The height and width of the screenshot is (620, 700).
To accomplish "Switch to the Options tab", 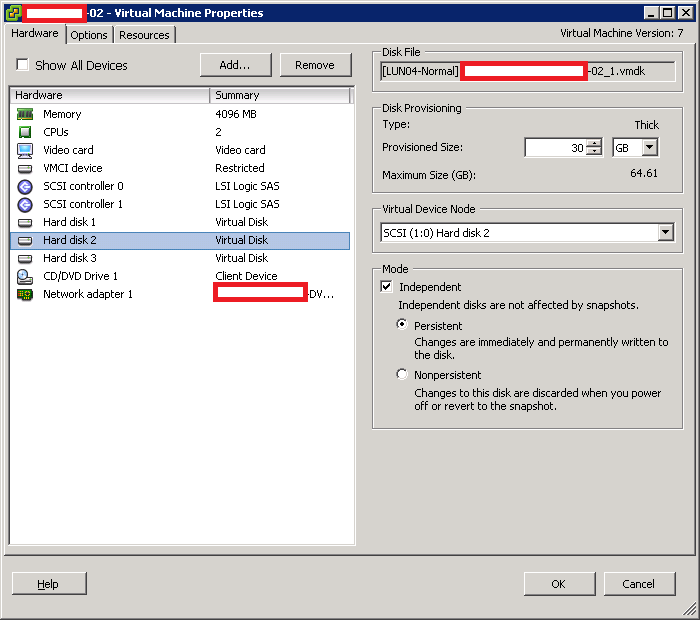I will [x=89, y=35].
